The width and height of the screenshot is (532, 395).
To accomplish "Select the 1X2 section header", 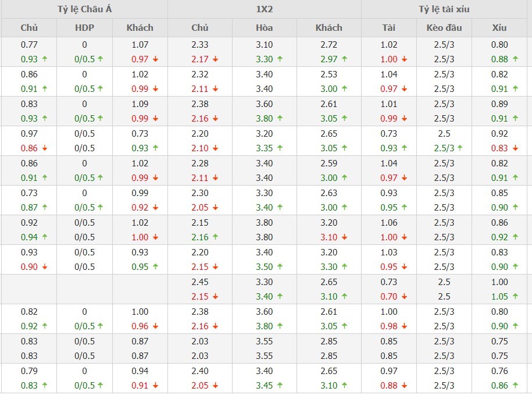I will pos(265,9).
